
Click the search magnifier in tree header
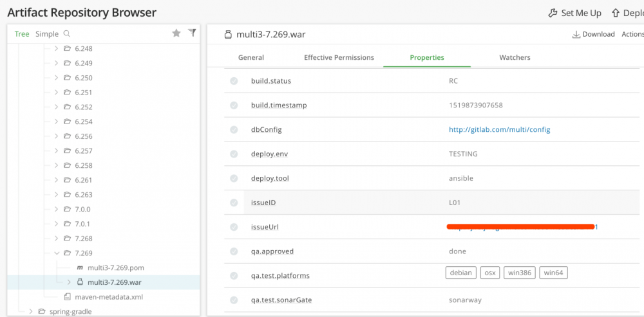[x=67, y=34]
